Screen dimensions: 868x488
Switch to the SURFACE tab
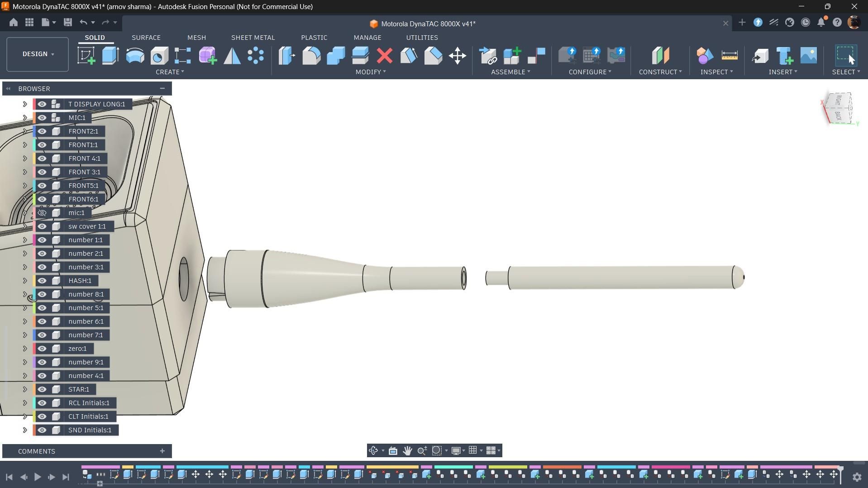146,38
